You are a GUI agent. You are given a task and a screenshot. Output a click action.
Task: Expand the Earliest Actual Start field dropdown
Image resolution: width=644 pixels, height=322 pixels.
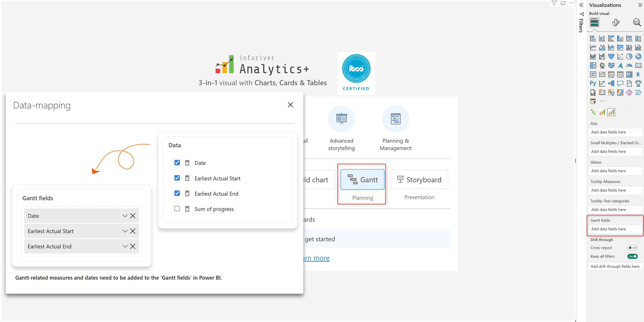tap(125, 231)
